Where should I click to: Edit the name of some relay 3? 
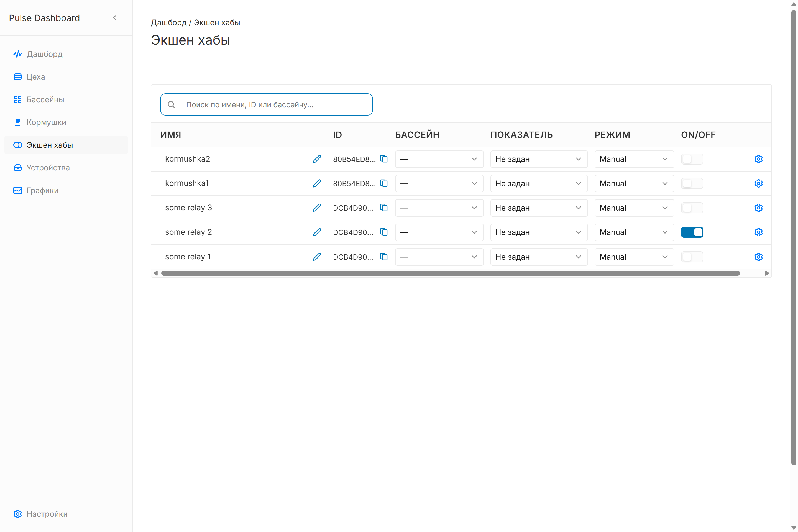(x=317, y=208)
